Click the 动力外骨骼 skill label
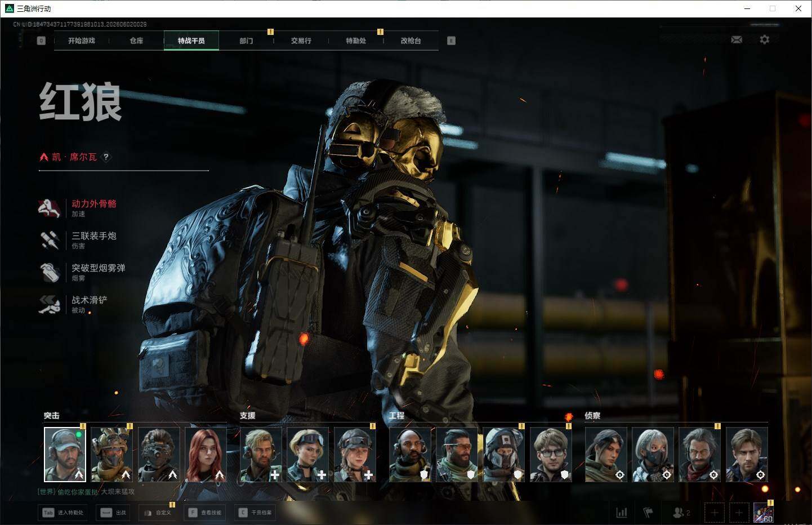This screenshot has width=812, height=525. pos(94,204)
